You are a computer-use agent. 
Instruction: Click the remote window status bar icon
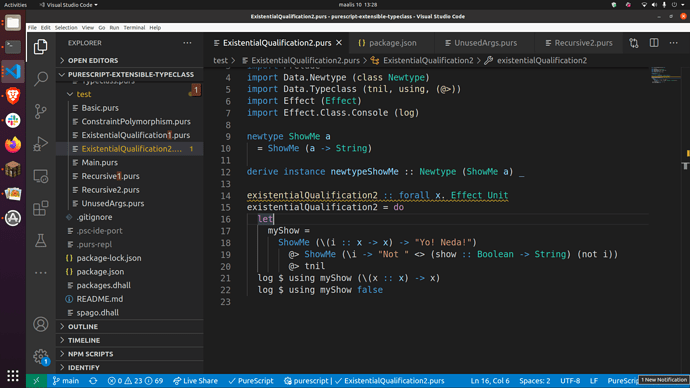click(x=37, y=381)
